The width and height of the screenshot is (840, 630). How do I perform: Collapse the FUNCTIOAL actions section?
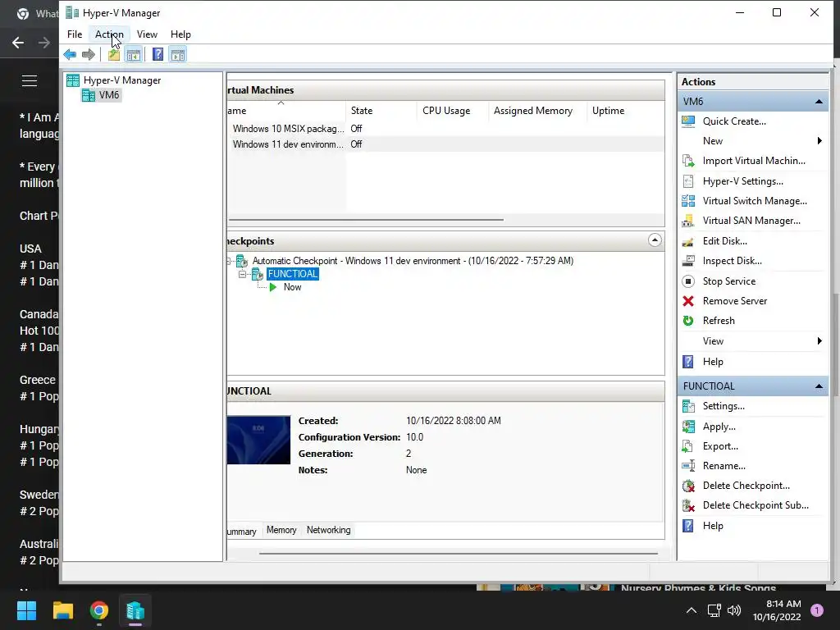tap(819, 386)
